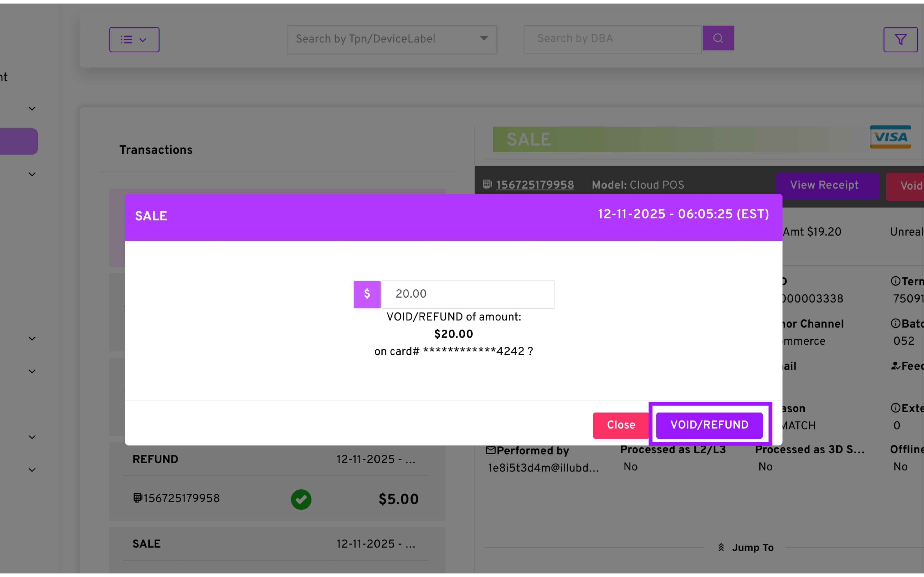The height and width of the screenshot is (577, 924).
Task: Select the REFUND transaction of $5.00
Action: [277, 481]
